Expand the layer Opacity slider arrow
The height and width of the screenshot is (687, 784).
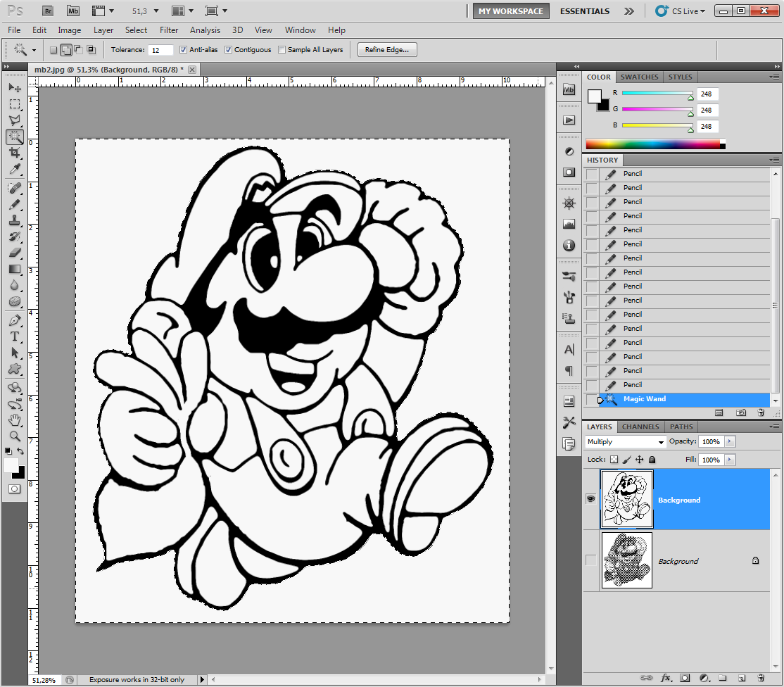729,441
